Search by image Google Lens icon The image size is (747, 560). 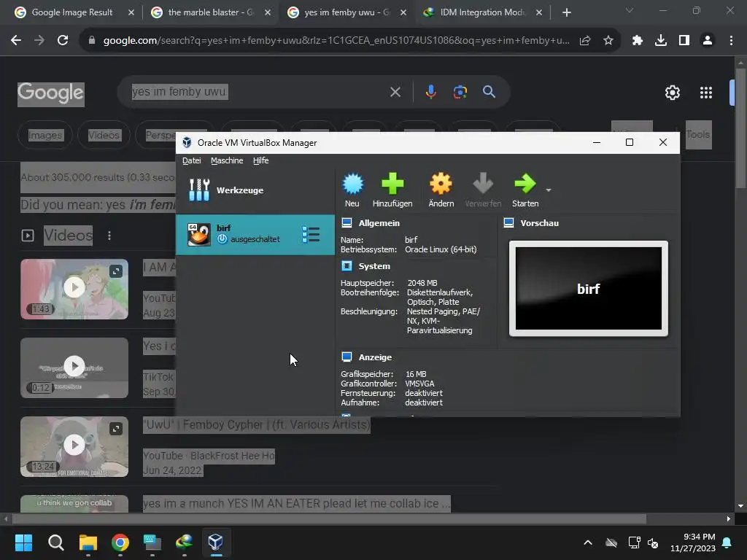(x=460, y=92)
